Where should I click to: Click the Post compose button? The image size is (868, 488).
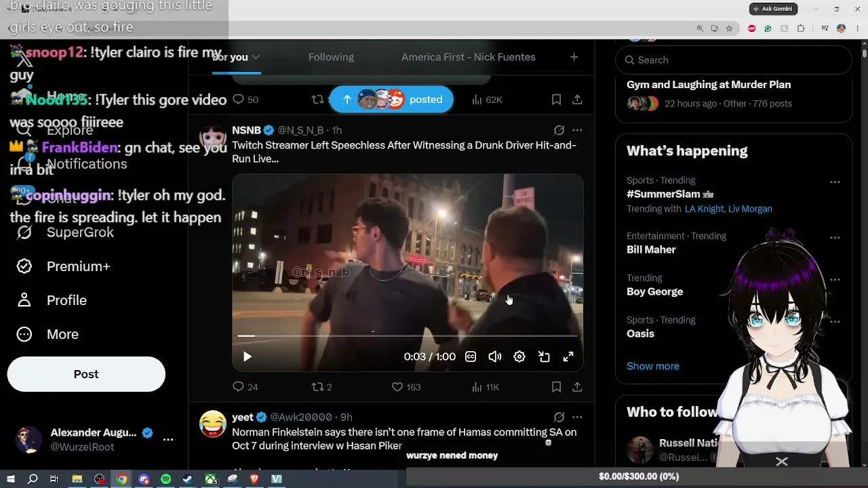point(86,374)
